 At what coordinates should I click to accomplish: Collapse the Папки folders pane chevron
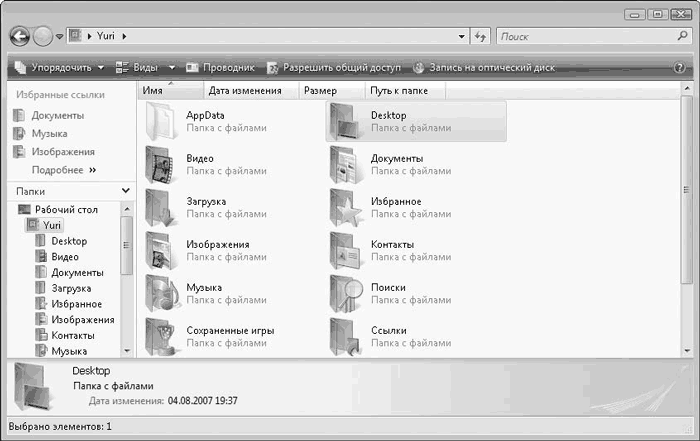(126, 190)
